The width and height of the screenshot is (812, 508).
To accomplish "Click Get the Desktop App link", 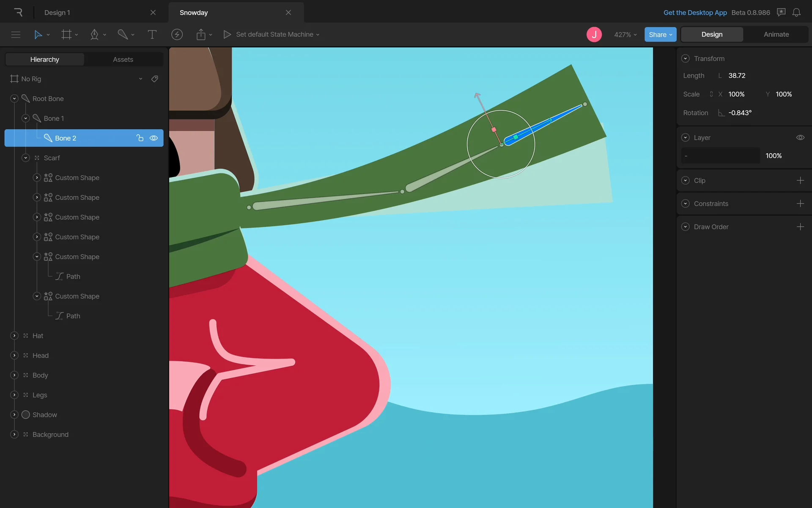I will [x=695, y=13].
